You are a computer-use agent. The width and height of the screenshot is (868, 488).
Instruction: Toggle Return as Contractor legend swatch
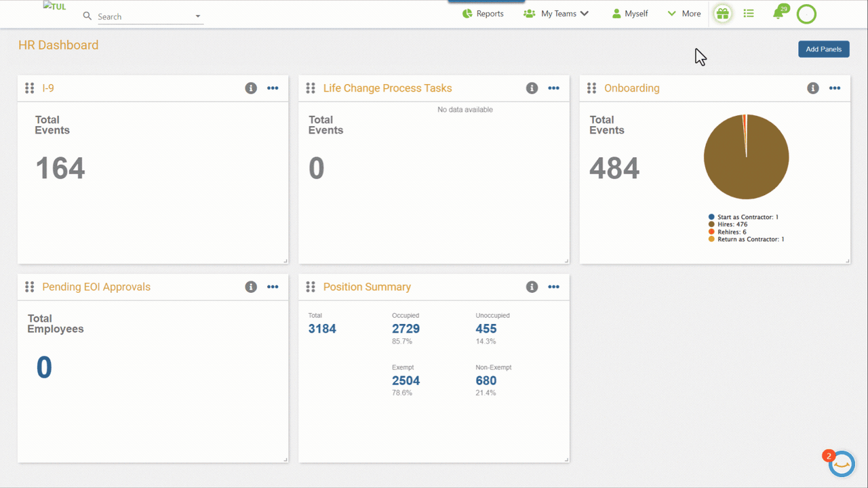click(x=711, y=239)
